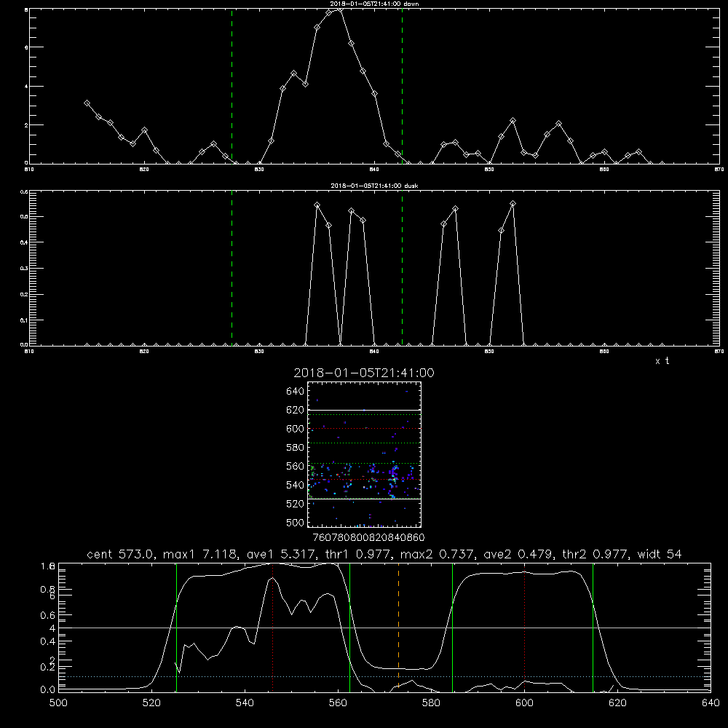Image resolution: width=728 pixels, height=728 pixels.
Task: Click y-axis label '500' of the image plot
Action: point(296,522)
